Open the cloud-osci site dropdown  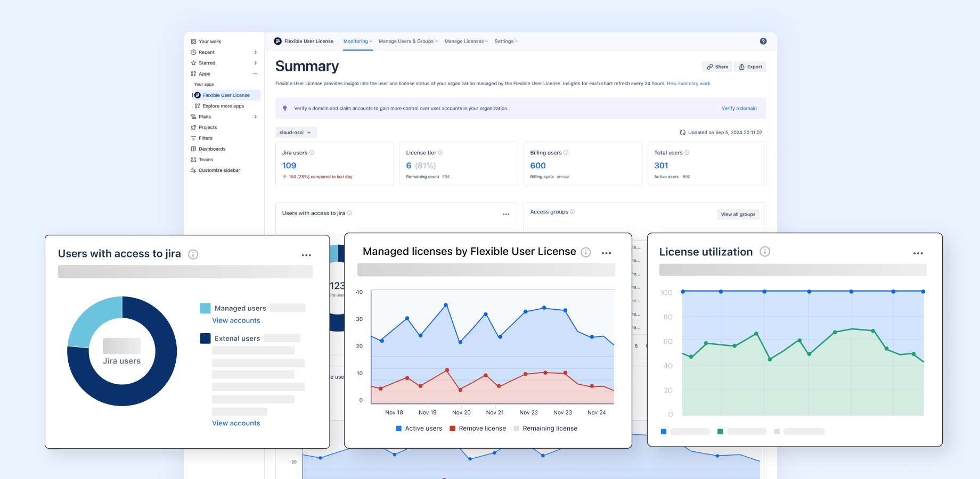pos(296,133)
